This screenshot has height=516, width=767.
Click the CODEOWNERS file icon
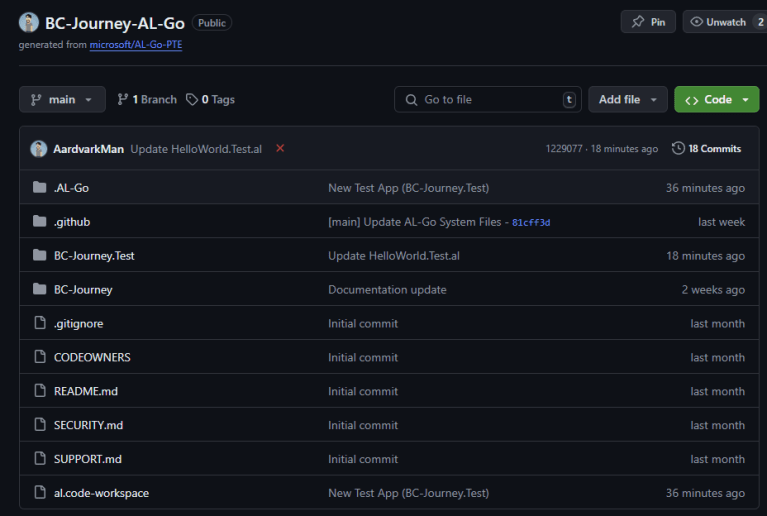coord(40,357)
